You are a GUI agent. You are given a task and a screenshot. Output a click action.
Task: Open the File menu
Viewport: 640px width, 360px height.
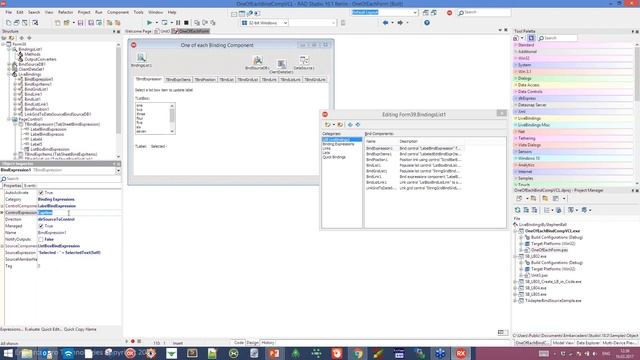pos(9,13)
